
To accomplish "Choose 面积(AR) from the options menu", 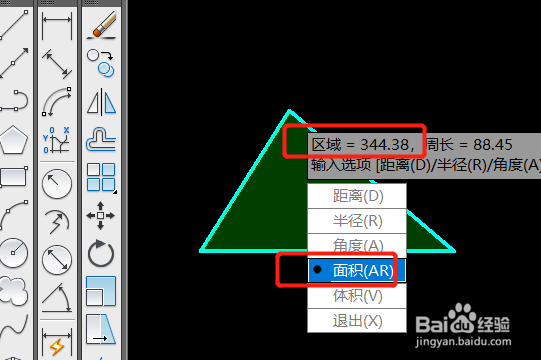I will (x=357, y=271).
